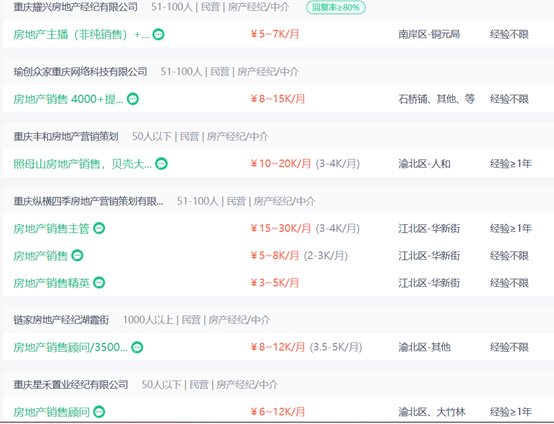Open chat icon for 房地产销售 ¥5~8K job
This screenshot has height=424, width=554.
tap(77, 255)
